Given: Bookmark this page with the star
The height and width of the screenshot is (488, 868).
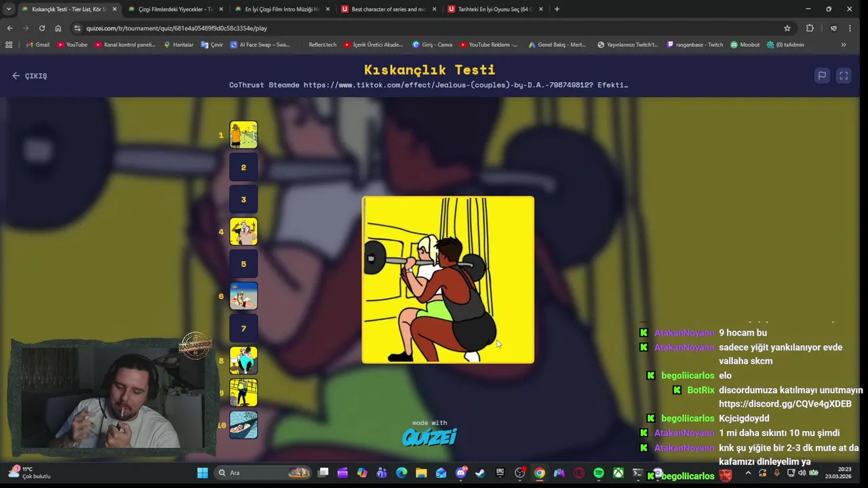Looking at the screenshot, I should click(x=787, y=28).
